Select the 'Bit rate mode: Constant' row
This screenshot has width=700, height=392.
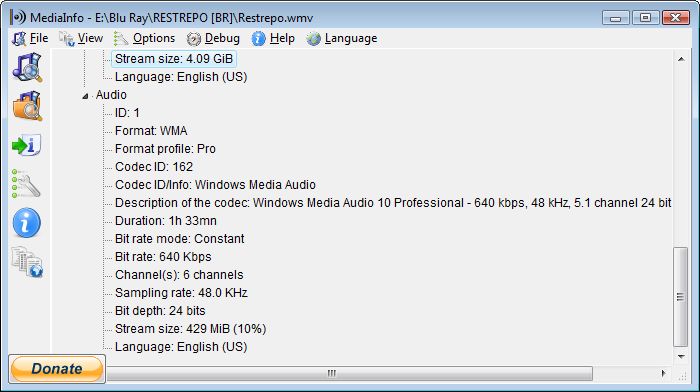(x=179, y=239)
